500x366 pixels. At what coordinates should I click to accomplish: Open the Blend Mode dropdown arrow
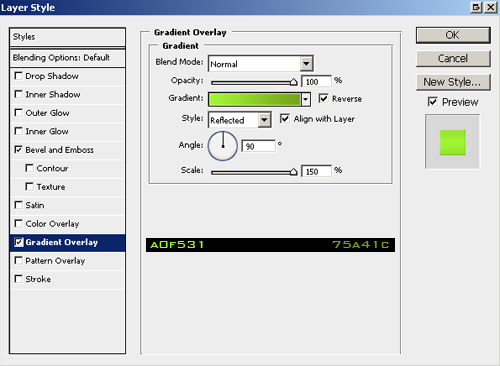[x=306, y=63]
